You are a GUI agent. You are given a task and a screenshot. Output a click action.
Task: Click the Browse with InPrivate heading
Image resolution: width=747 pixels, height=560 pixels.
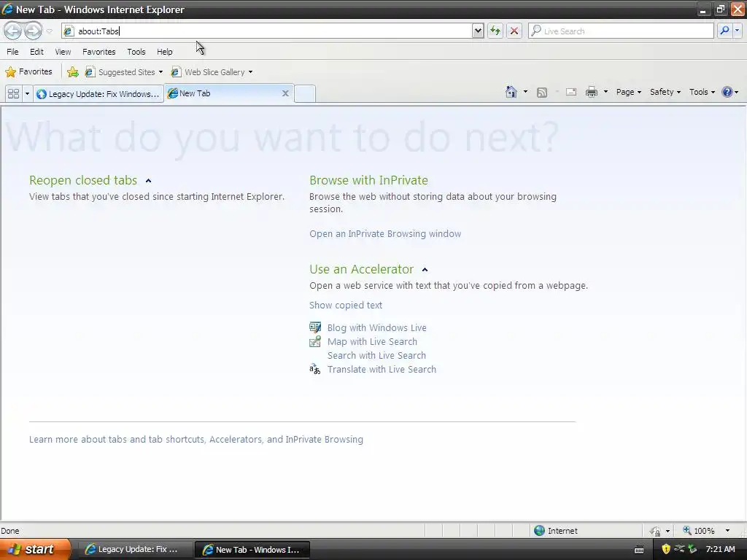click(x=368, y=181)
